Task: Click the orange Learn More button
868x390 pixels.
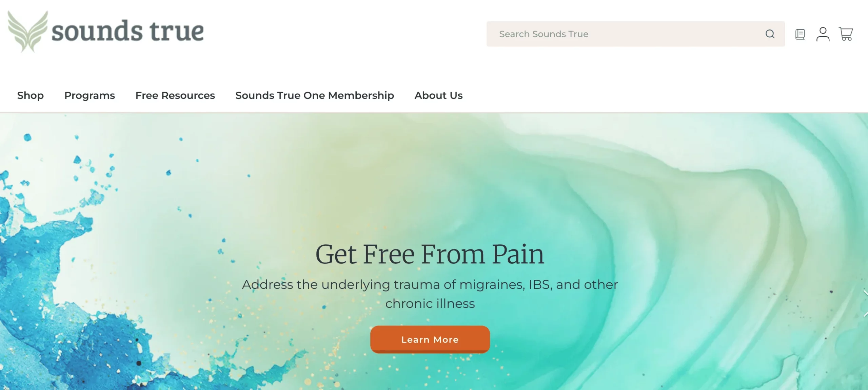Action: 430,339
